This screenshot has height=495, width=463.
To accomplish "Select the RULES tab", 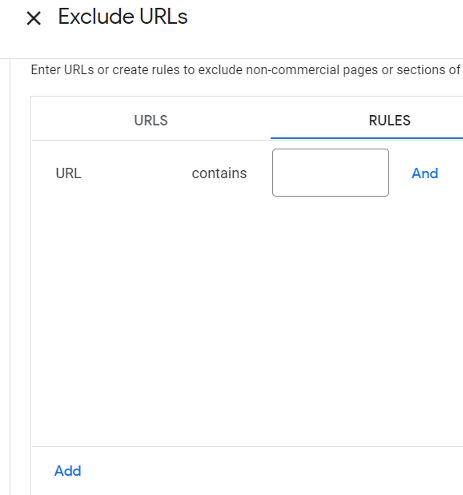I will point(389,120).
